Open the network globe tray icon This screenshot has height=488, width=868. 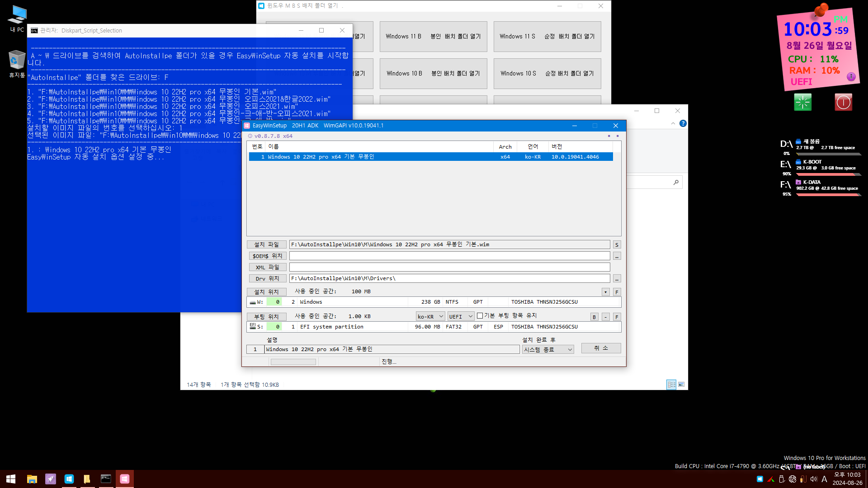(x=793, y=479)
